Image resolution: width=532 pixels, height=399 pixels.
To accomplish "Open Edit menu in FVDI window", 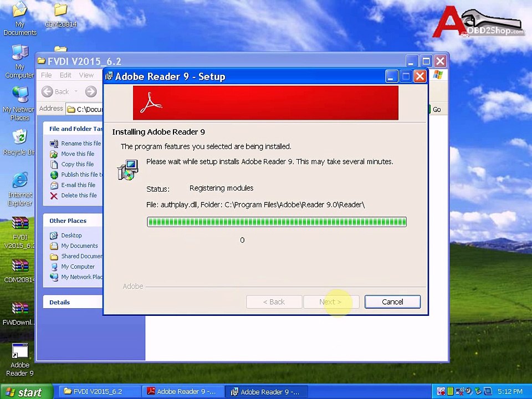I will 65,75.
